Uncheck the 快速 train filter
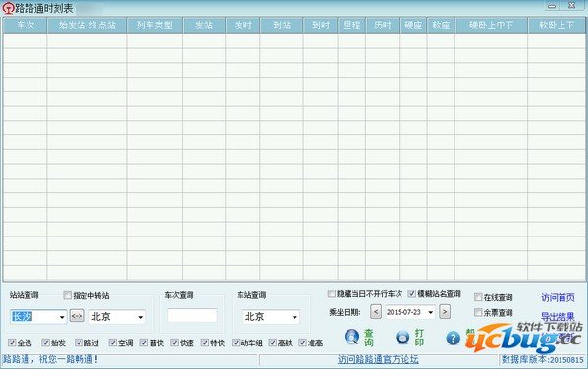 174,343
